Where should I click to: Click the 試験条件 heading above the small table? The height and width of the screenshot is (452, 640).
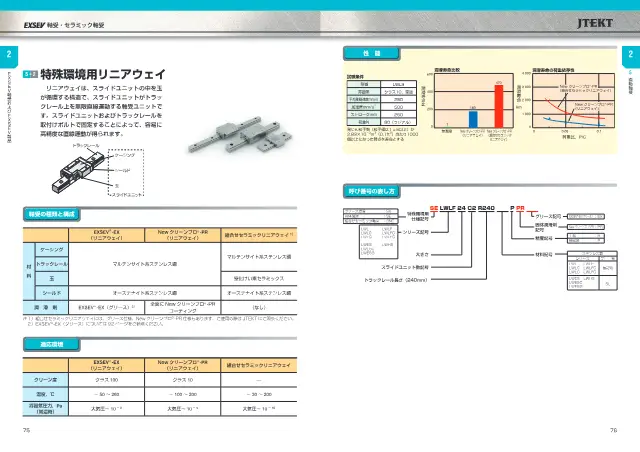coord(355,76)
